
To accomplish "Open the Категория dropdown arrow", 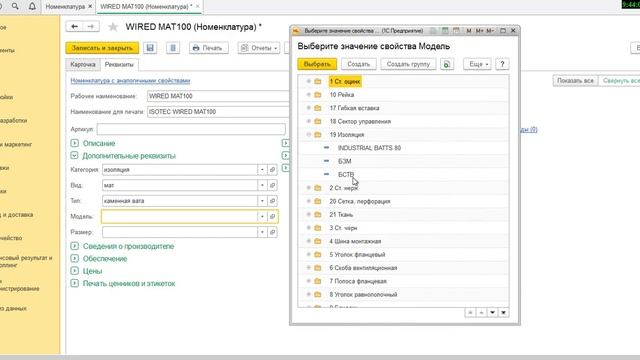I will pos(262,169).
